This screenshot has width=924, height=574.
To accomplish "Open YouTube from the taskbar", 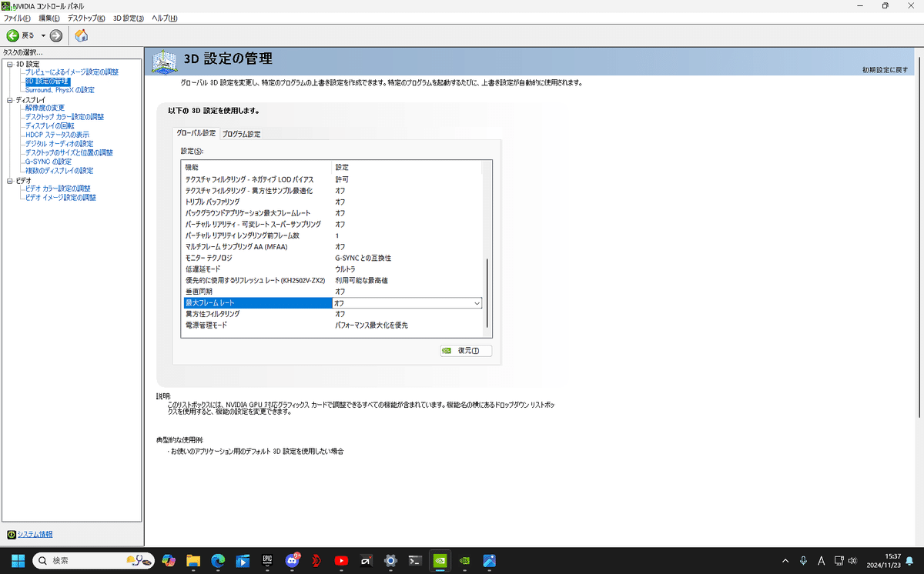I will pos(342,560).
